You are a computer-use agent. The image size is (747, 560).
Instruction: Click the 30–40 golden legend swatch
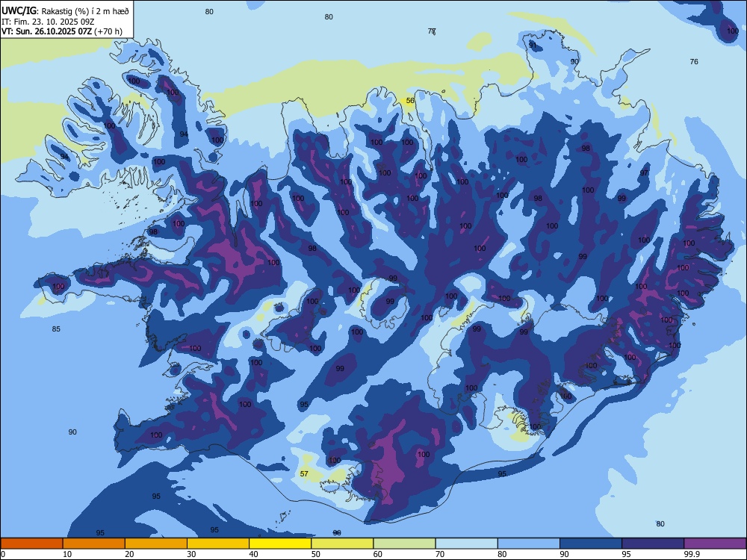tap(218, 544)
